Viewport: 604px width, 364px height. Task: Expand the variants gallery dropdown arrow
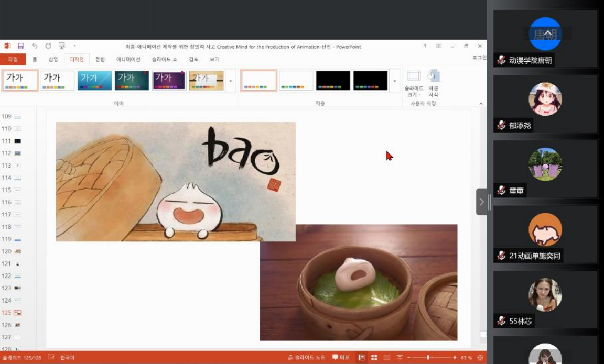395,81
